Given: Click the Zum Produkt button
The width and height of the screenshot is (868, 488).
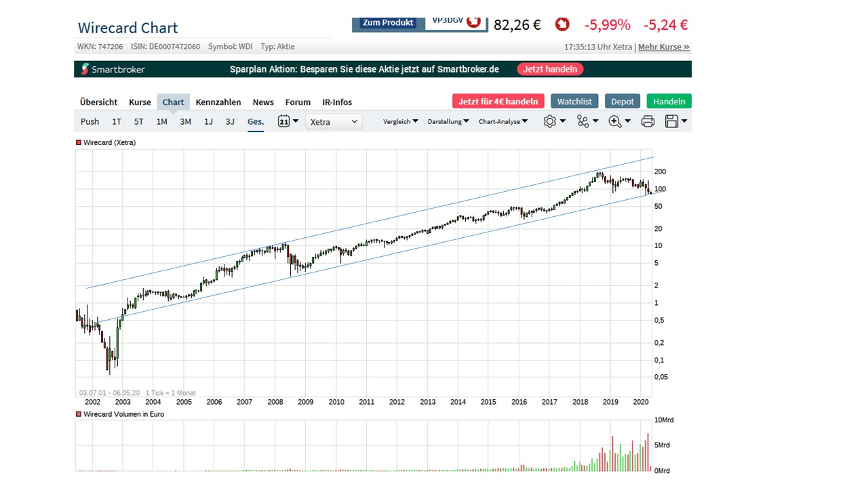Looking at the screenshot, I should (388, 23).
